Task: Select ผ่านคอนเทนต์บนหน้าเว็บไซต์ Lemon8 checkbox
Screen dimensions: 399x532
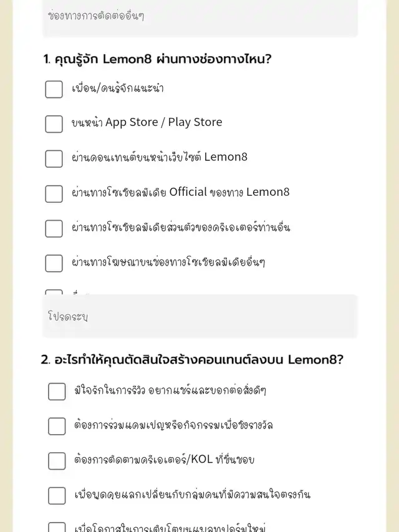Action: tap(54, 159)
